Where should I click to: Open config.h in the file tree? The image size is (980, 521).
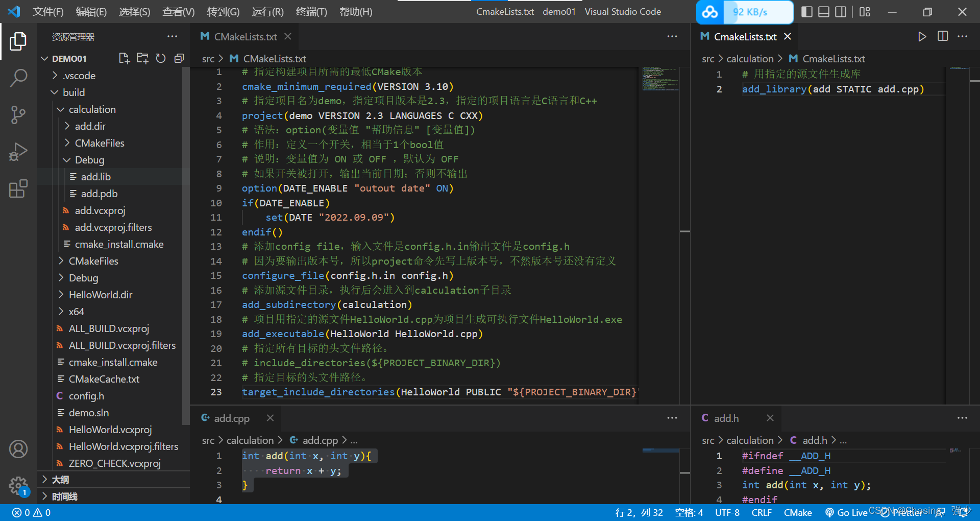[x=86, y=396]
